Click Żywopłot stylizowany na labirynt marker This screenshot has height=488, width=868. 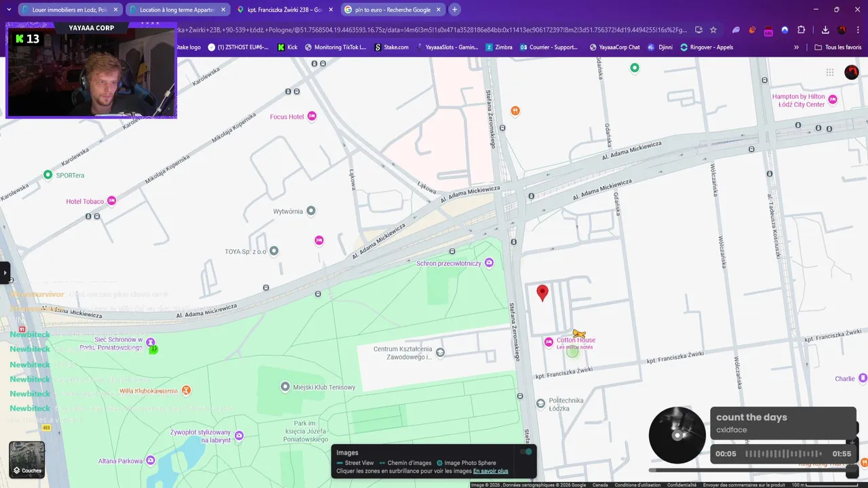(x=239, y=435)
